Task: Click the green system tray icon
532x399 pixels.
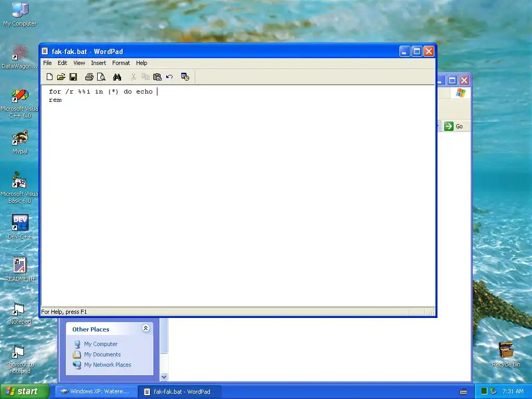Action: 484,391
